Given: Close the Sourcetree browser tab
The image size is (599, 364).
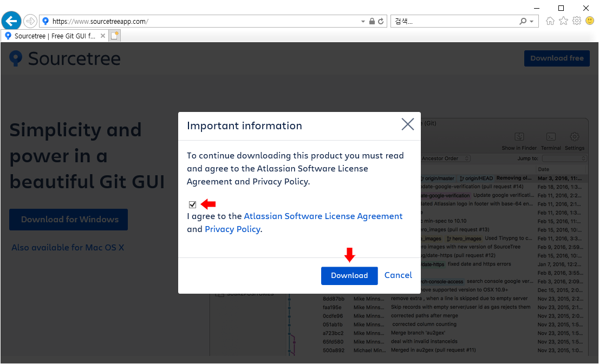Looking at the screenshot, I should 103,36.
